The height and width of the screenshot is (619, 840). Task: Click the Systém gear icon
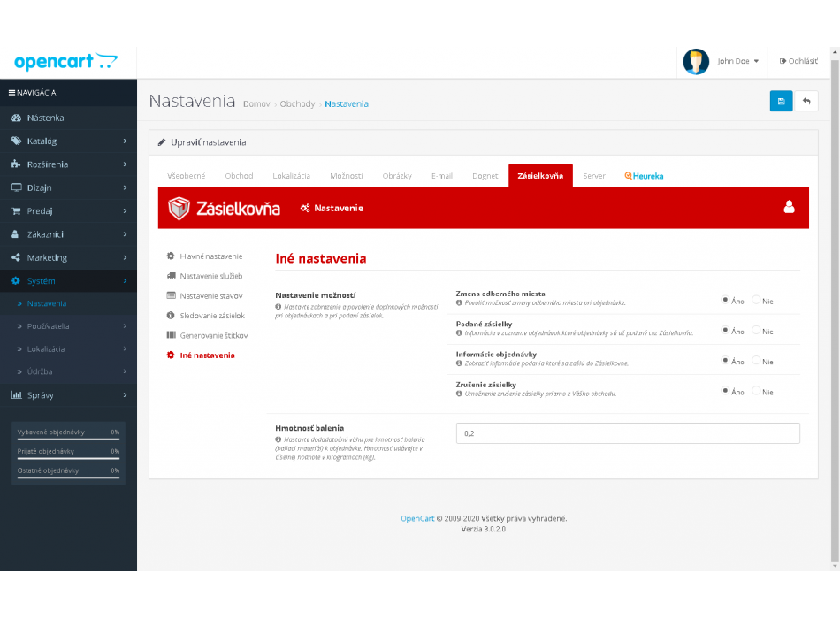coord(16,281)
